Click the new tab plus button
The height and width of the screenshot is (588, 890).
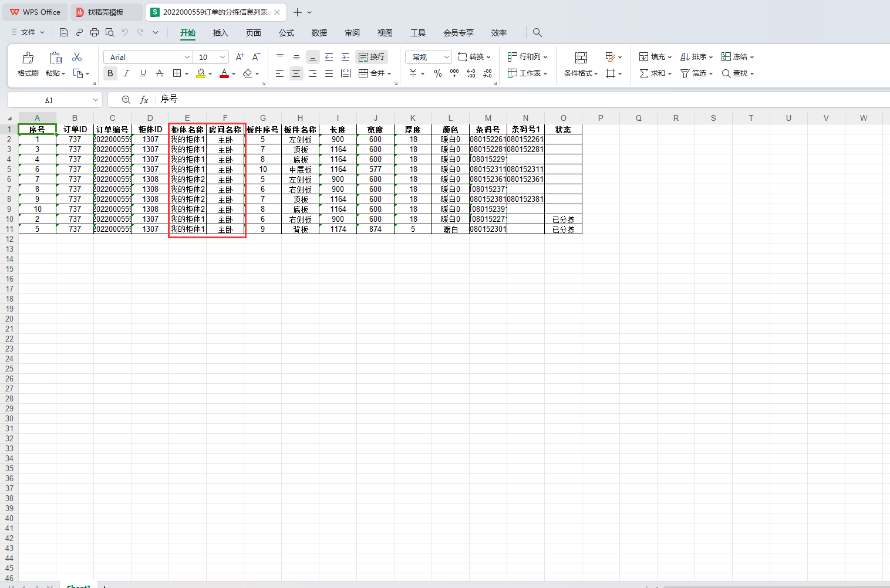click(x=298, y=12)
